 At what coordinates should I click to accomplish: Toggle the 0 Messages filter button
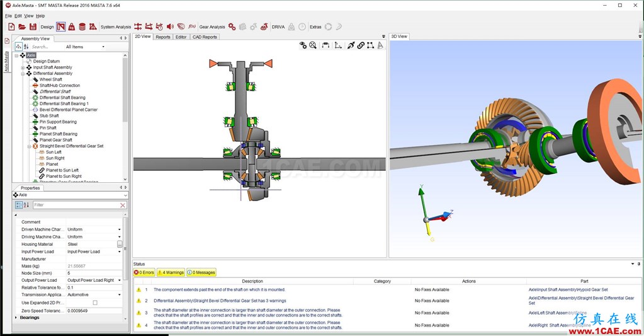coord(201,272)
